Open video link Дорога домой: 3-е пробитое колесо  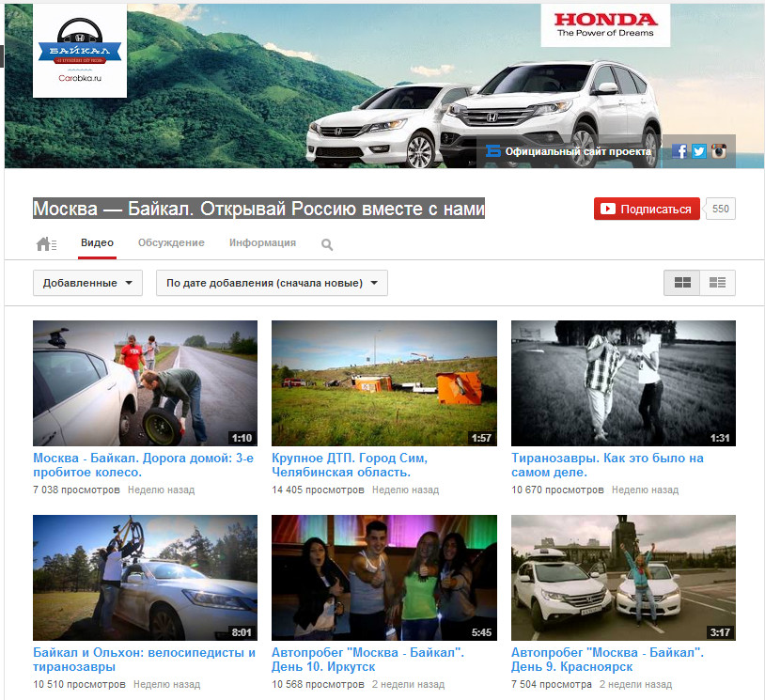coord(144,465)
